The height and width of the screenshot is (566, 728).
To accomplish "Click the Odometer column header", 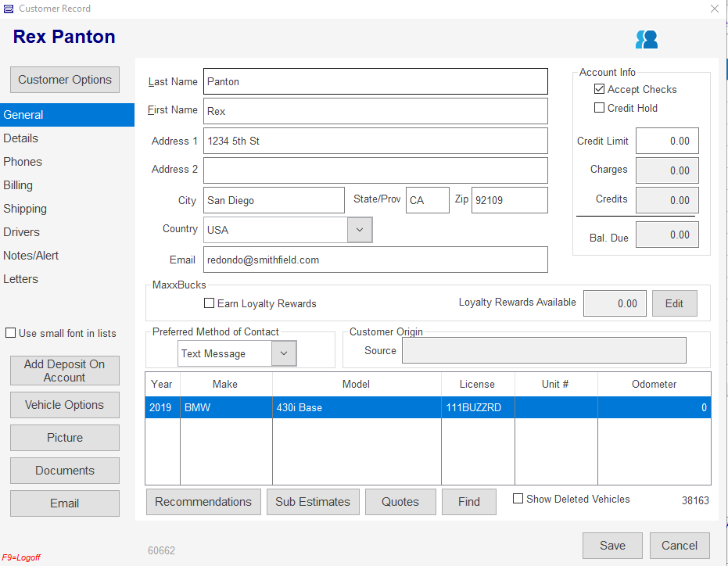I will tap(654, 384).
